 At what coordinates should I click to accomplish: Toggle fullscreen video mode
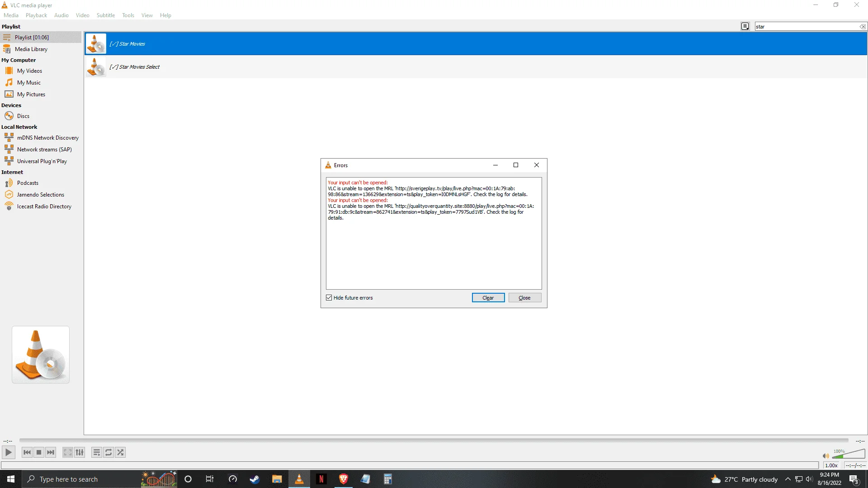pyautogui.click(x=68, y=452)
